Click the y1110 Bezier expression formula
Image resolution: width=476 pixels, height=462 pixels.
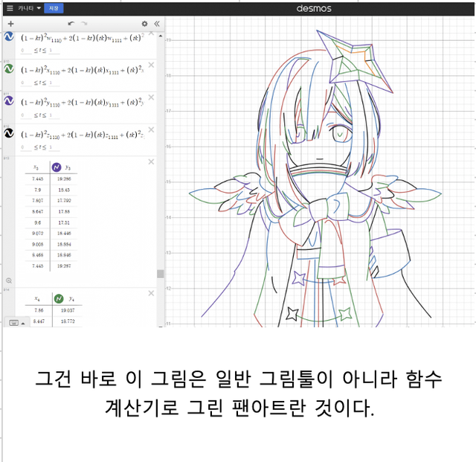click(83, 103)
